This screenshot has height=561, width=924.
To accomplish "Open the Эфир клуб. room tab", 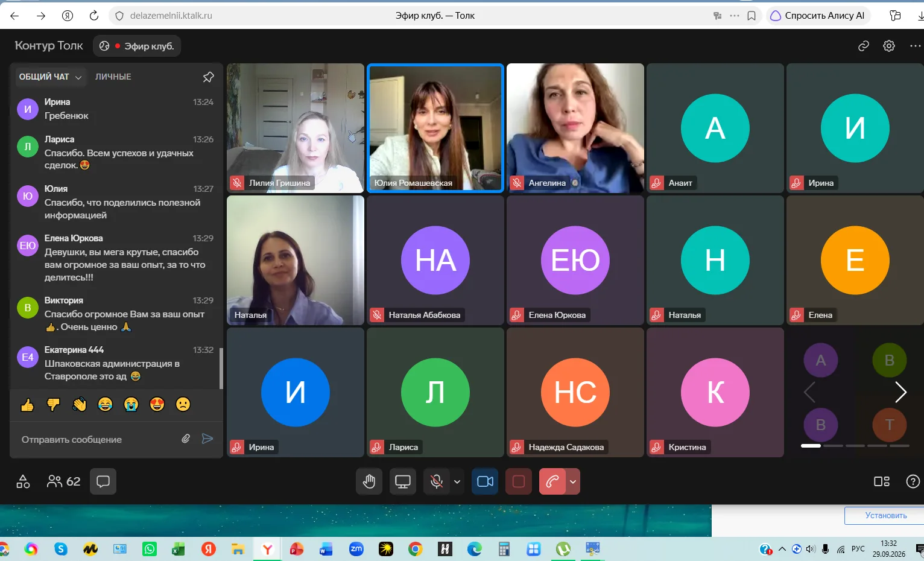I will coord(137,46).
